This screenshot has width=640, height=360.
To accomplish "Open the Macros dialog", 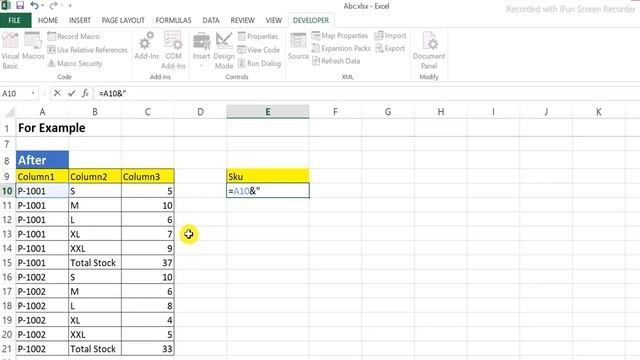I will (33, 46).
